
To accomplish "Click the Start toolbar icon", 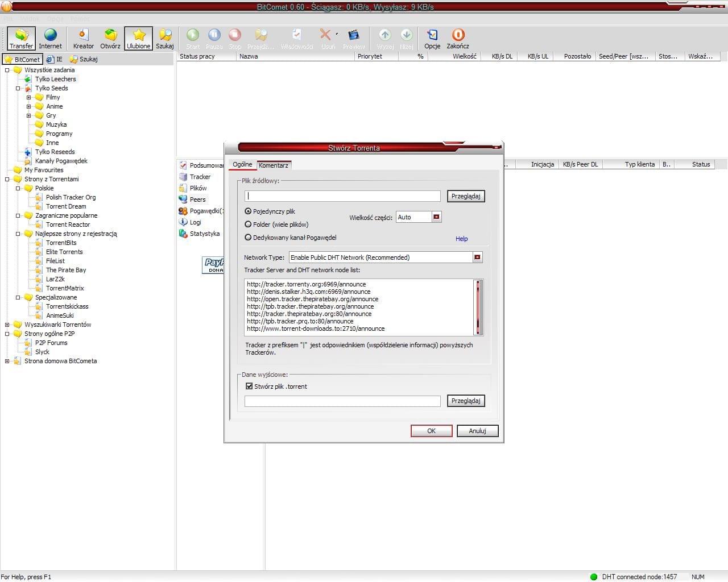I will pos(193,38).
